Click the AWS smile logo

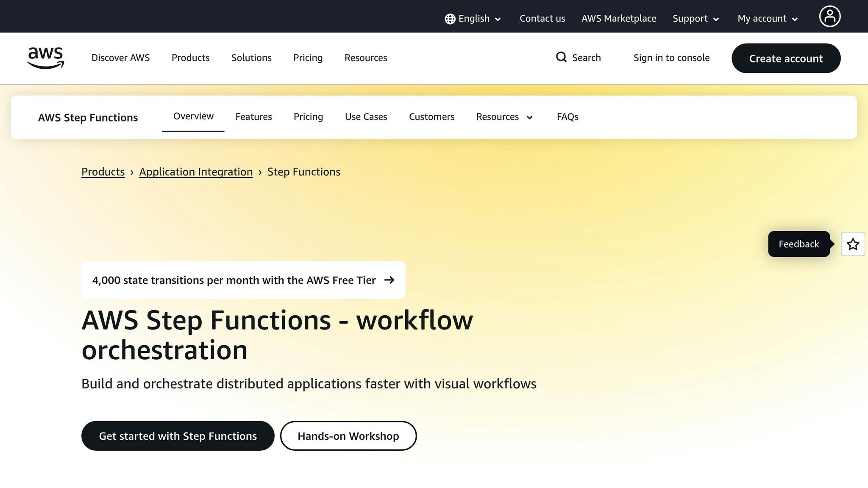45,58
